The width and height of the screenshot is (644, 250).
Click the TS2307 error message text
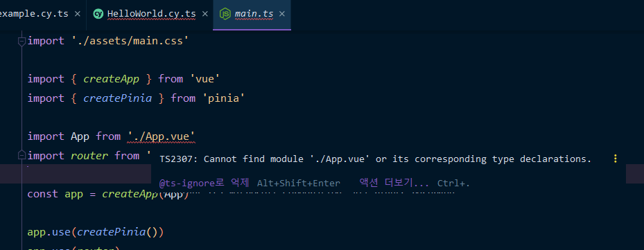[376, 159]
